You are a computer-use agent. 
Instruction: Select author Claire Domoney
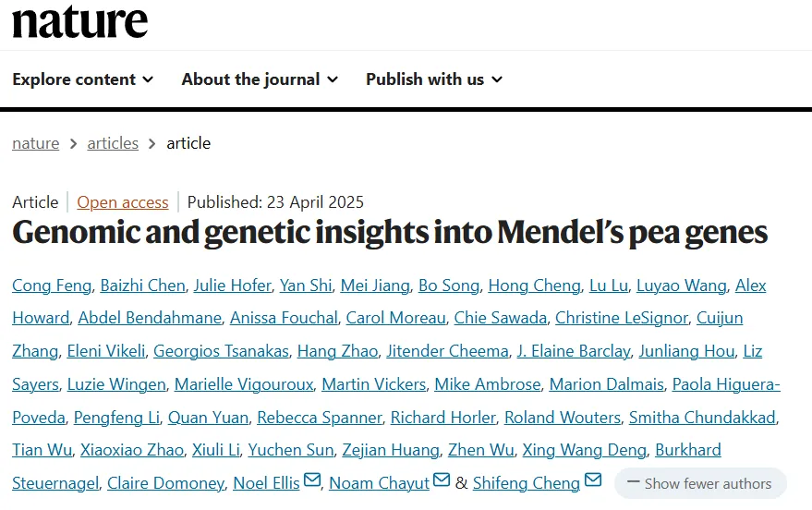pyautogui.click(x=165, y=483)
